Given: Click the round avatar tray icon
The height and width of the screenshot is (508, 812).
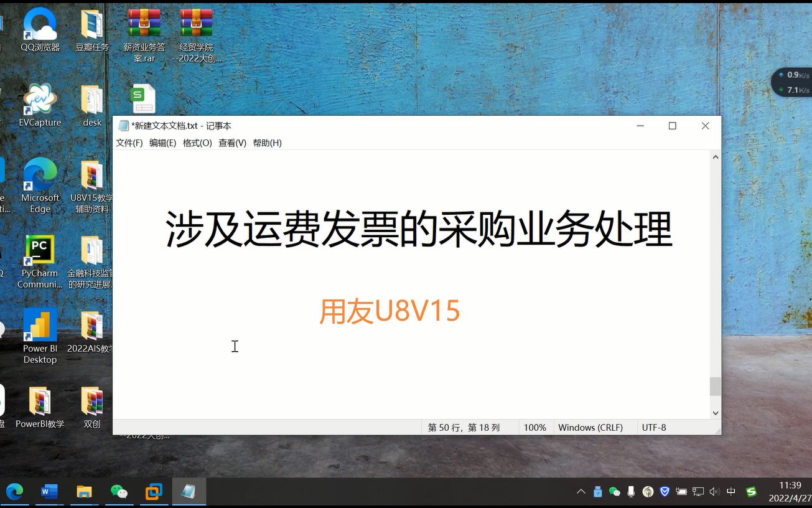Looking at the screenshot, I should pyautogui.click(x=648, y=492).
